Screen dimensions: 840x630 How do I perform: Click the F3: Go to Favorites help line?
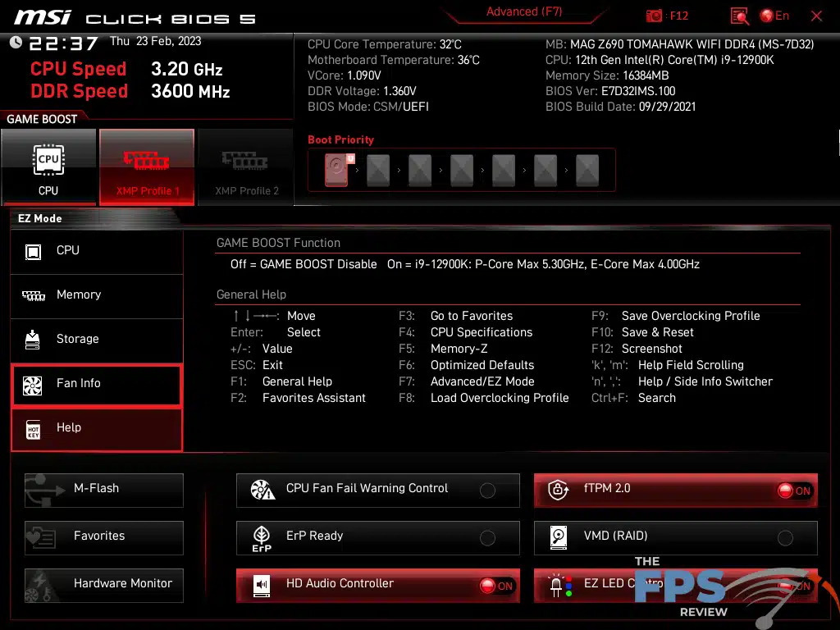coord(455,316)
